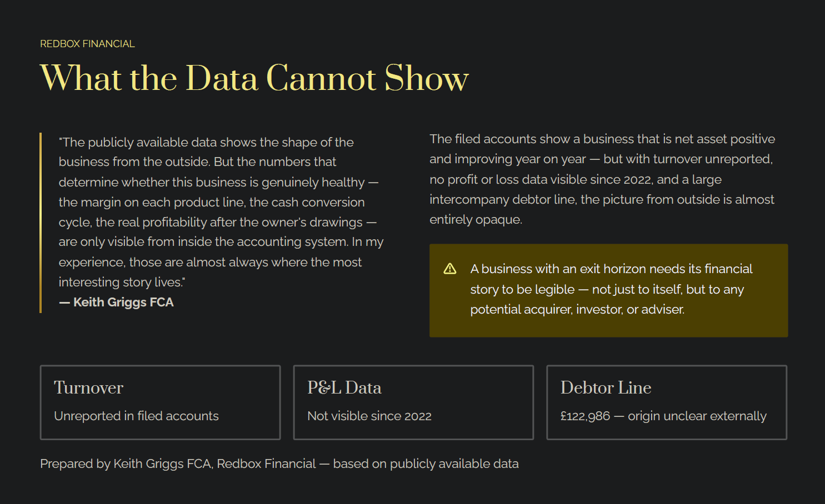Click the quote line mentioning cash conversion
The image size is (825, 504).
(x=212, y=203)
